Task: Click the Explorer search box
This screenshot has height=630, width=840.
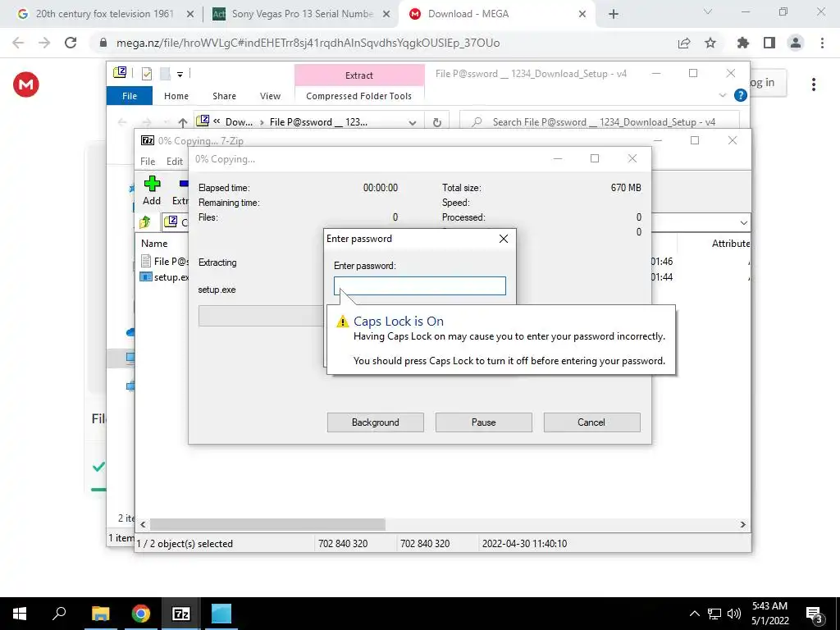Action: (600, 122)
